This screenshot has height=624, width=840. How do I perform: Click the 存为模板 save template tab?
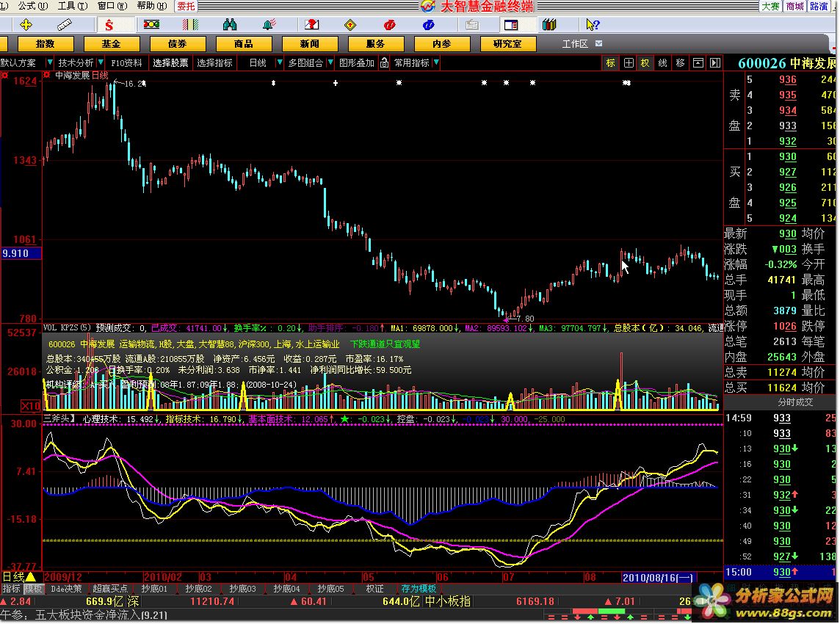[419, 589]
